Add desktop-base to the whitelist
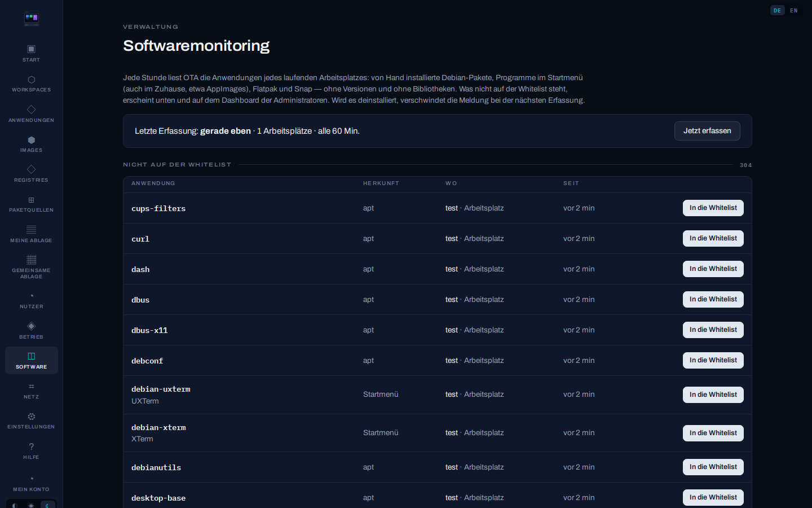The image size is (812, 508). point(713,497)
